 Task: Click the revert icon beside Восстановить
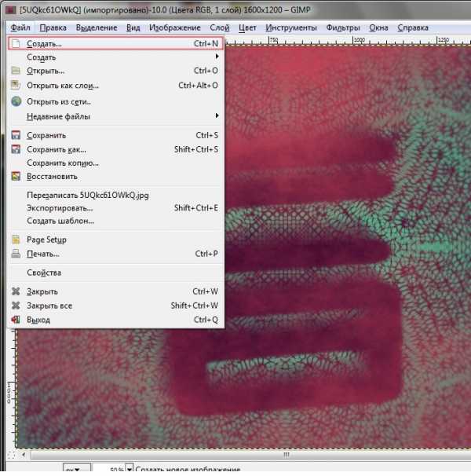[x=16, y=176]
